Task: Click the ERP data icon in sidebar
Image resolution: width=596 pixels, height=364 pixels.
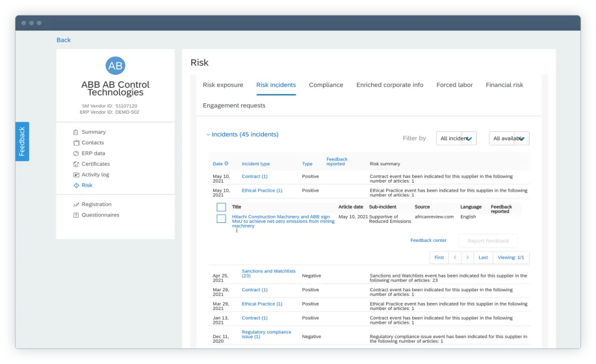Action: (76, 153)
